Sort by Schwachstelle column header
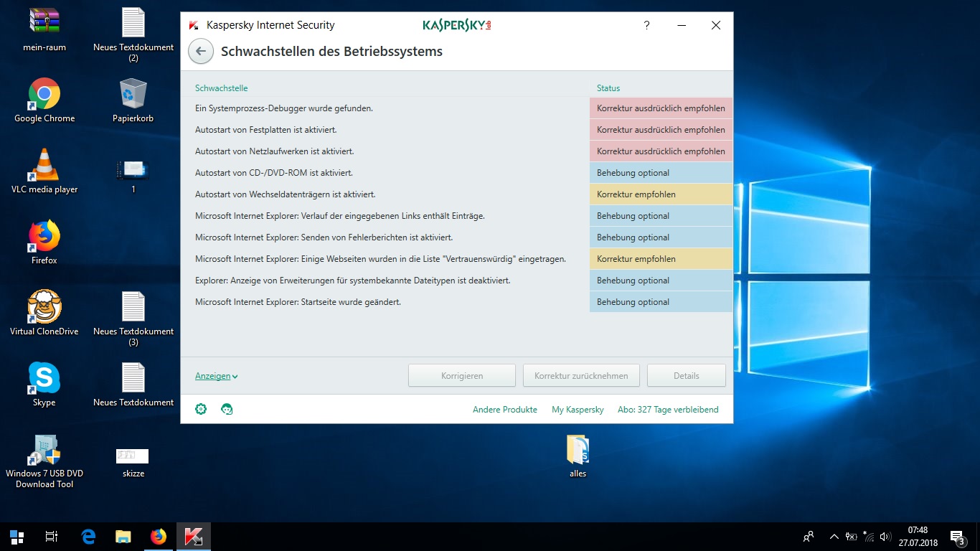980x551 pixels. [x=222, y=88]
